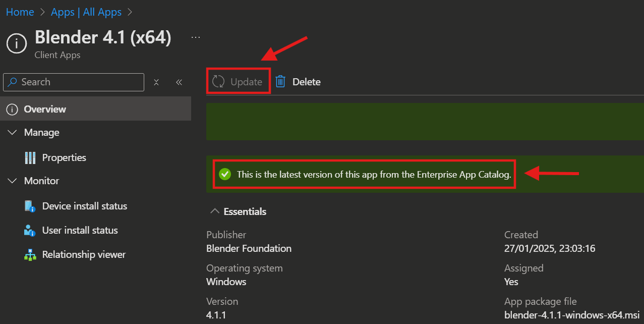Click the Blender Foundation publisher value
Screen dimensions: 644x324
(249, 248)
